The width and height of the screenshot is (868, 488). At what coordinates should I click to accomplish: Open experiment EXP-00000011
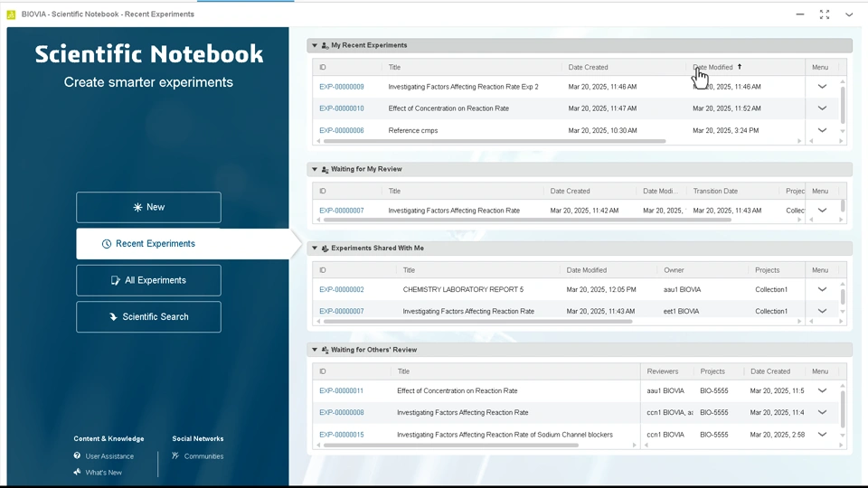[x=342, y=390]
